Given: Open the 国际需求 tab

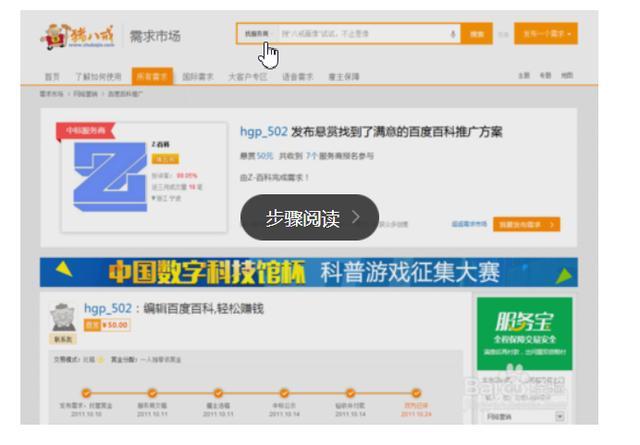Looking at the screenshot, I should click(x=198, y=76).
